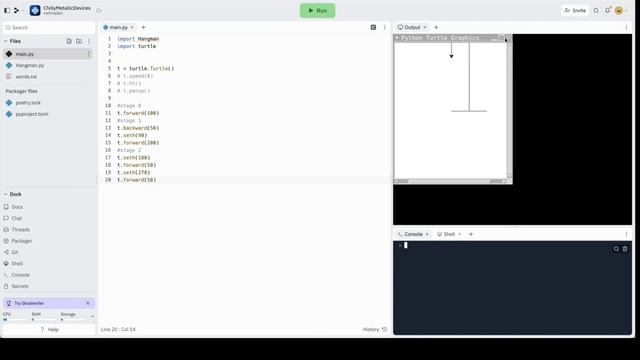This screenshot has width=640, height=360.
Task: Open Console pane more options
Action: pyautogui.click(x=626, y=234)
